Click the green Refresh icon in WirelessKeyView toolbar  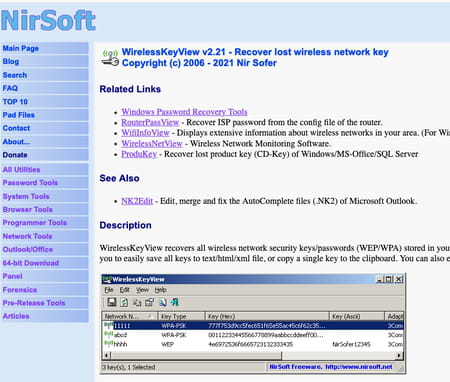(124, 302)
